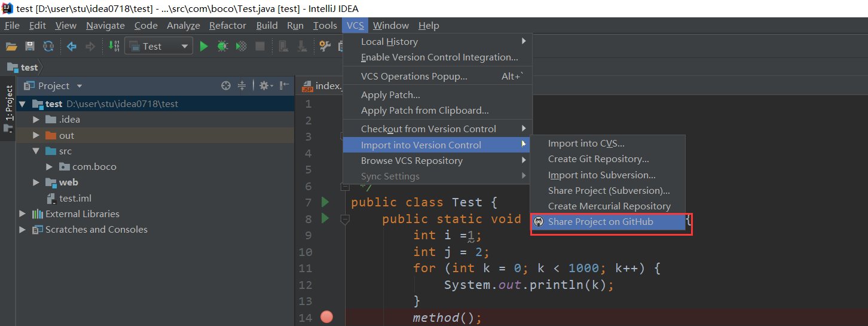Click the Stop square icon
This screenshot has height=326, width=868.
click(x=260, y=46)
